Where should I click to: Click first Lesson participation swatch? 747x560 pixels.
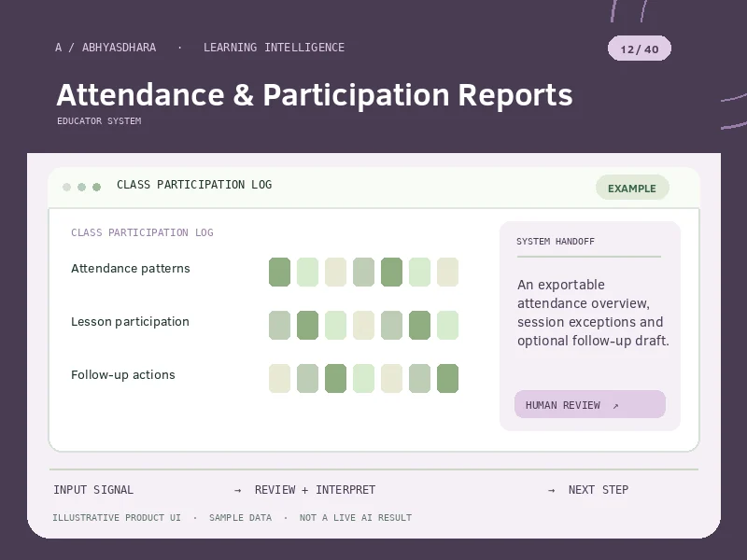pos(279,325)
